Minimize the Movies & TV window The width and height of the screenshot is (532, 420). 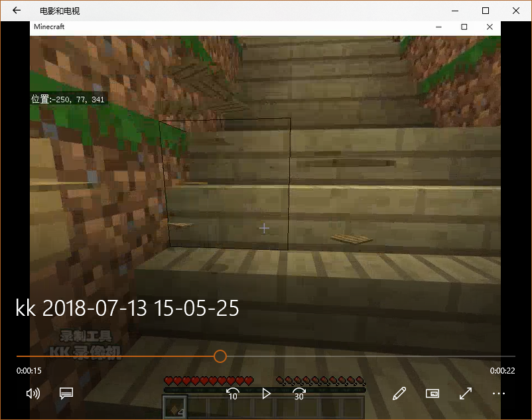455,11
